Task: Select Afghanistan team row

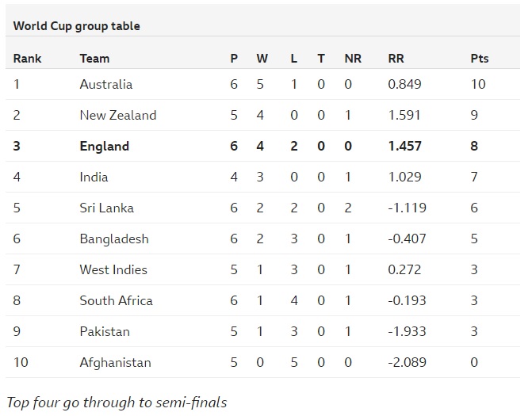Action: [x=114, y=362]
